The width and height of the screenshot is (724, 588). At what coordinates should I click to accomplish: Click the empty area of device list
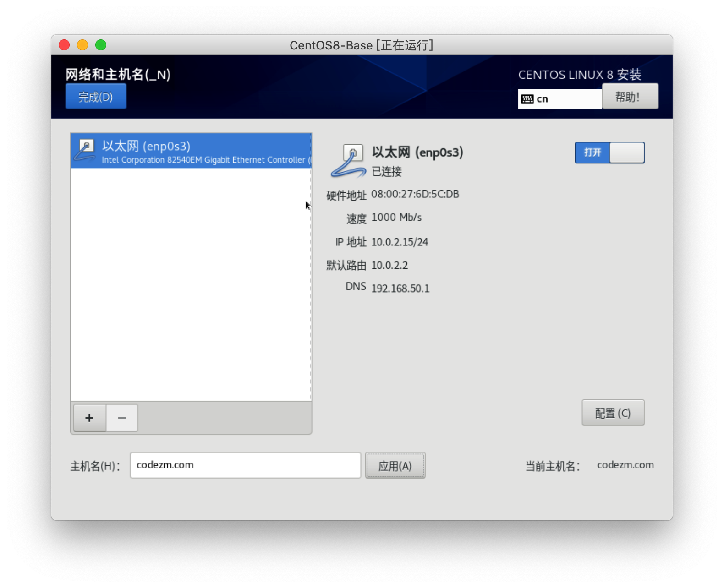click(191, 284)
